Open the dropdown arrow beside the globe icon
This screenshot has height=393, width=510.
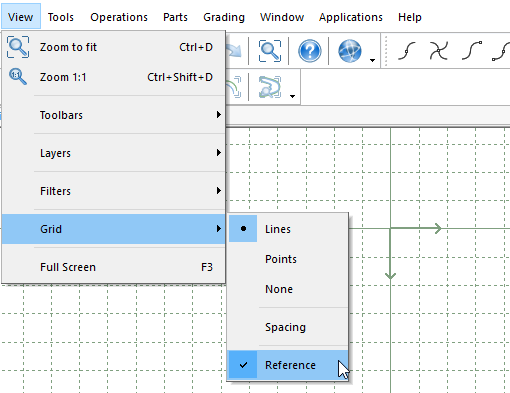pyautogui.click(x=372, y=60)
